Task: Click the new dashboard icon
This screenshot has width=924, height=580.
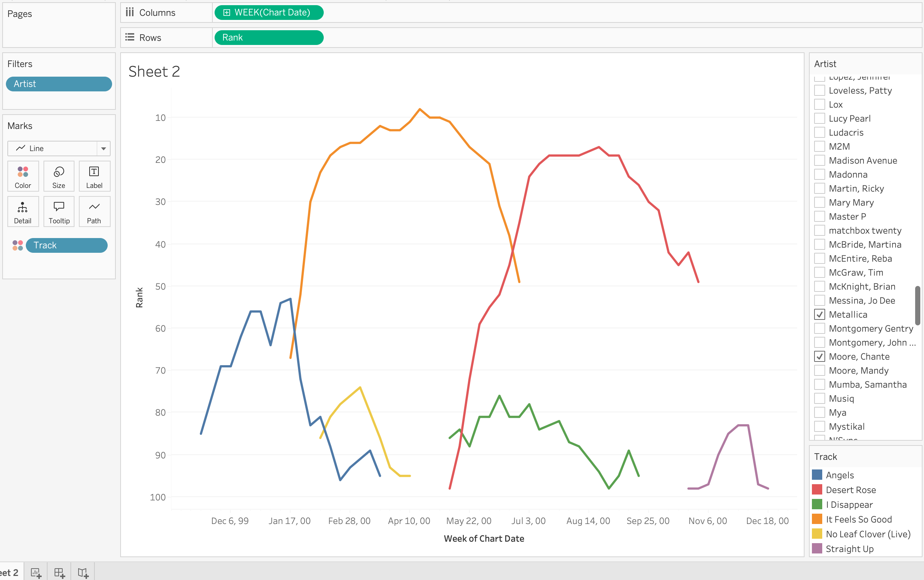Action: (59, 573)
